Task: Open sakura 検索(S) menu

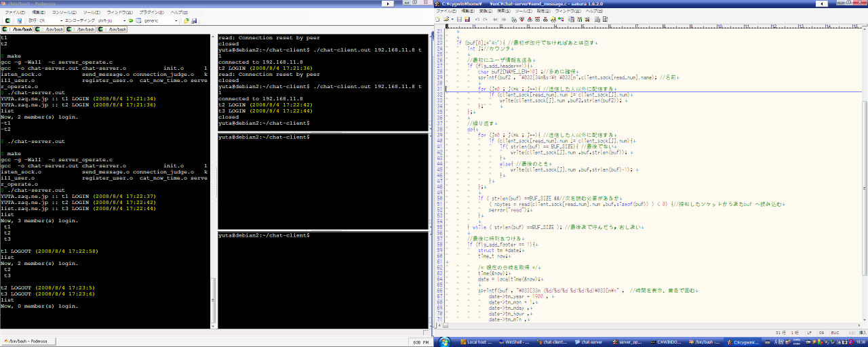Action: coord(504,11)
